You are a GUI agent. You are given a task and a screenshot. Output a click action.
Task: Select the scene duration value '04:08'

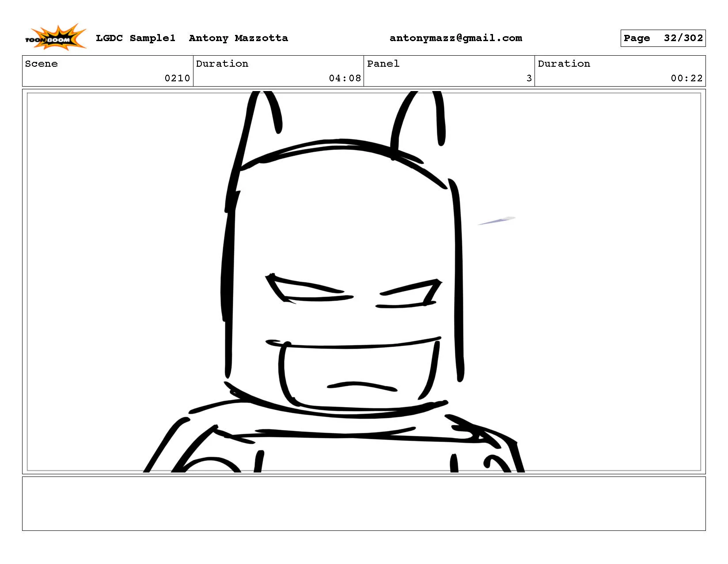345,78
